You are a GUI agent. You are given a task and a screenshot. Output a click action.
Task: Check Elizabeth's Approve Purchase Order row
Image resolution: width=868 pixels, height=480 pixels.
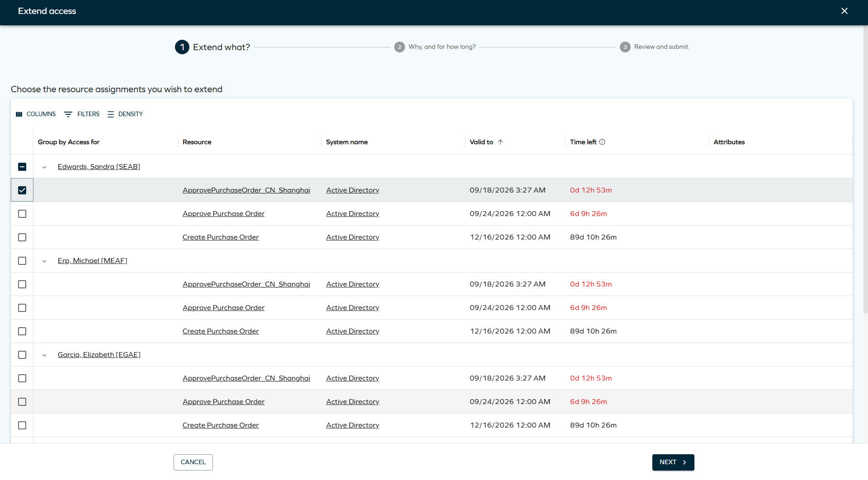click(x=22, y=402)
